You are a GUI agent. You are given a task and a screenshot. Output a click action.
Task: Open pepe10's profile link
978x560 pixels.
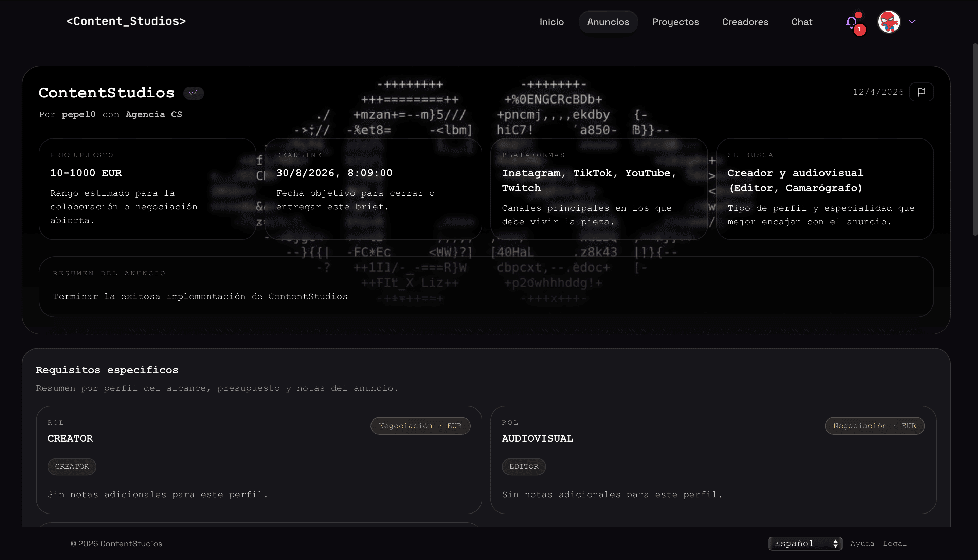point(78,115)
